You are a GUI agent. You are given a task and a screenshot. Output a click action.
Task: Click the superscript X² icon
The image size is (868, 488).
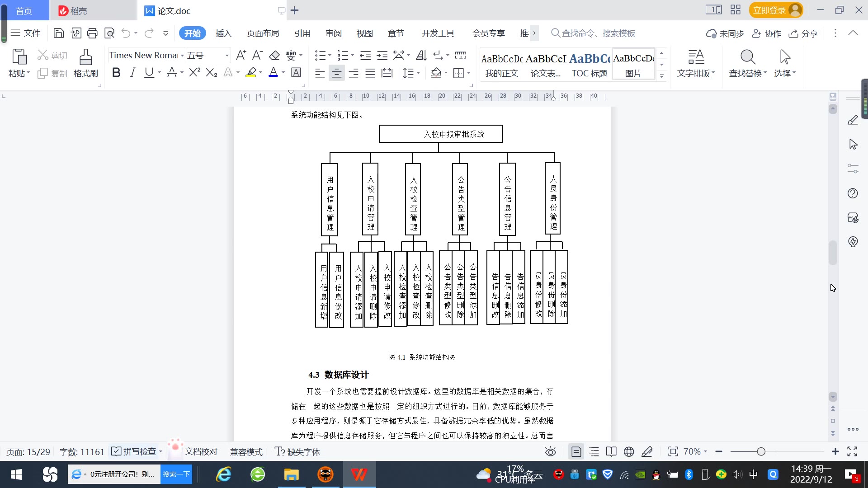pyautogui.click(x=194, y=73)
